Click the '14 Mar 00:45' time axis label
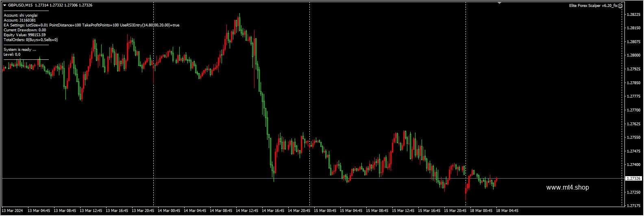The image size is (644, 216). click(x=169, y=211)
